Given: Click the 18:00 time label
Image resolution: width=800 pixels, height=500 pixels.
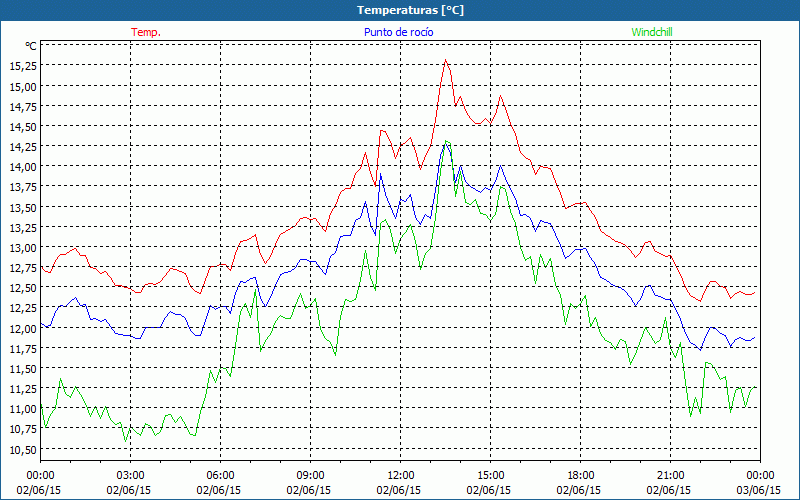Looking at the screenshot, I should [x=580, y=476].
